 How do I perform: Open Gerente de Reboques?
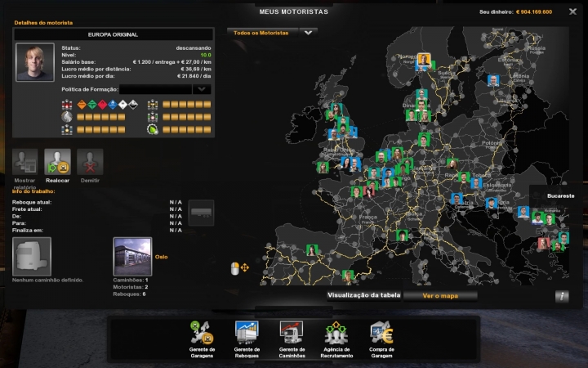click(247, 339)
